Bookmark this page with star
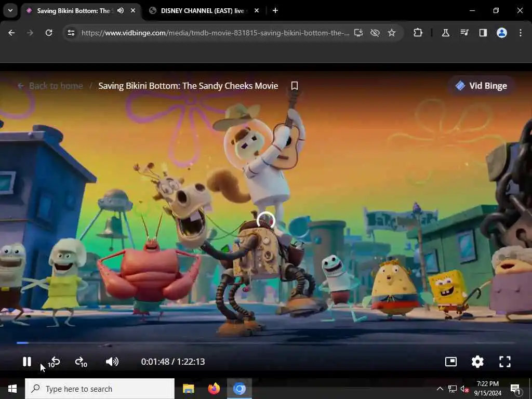Image resolution: width=532 pixels, height=399 pixels. point(392,33)
